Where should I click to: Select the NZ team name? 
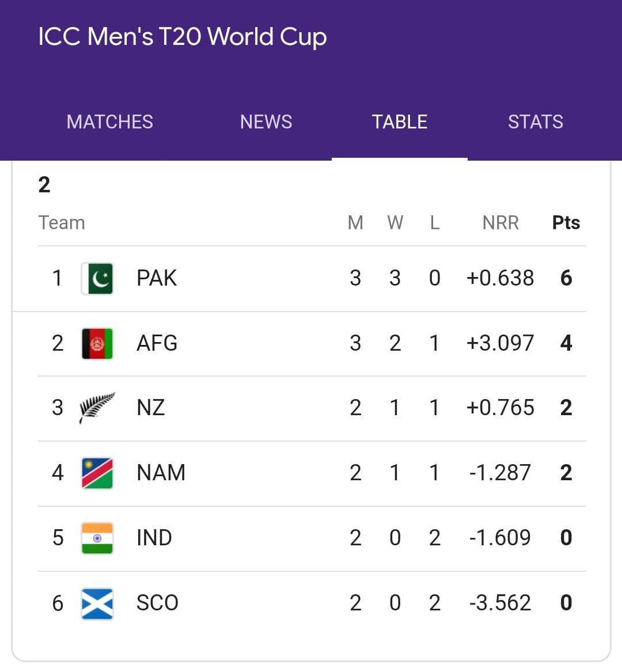(x=151, y=408)
